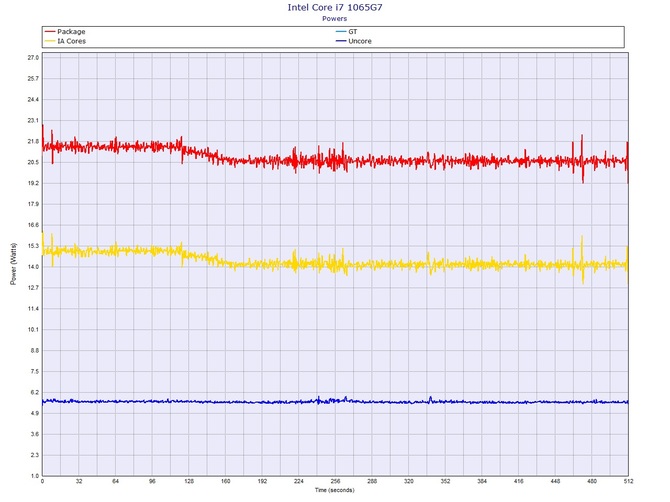Click the 6.2 y-axis value
Image resolution: width=670 pixels, height=502 pixels.
[x=35, y=392]
